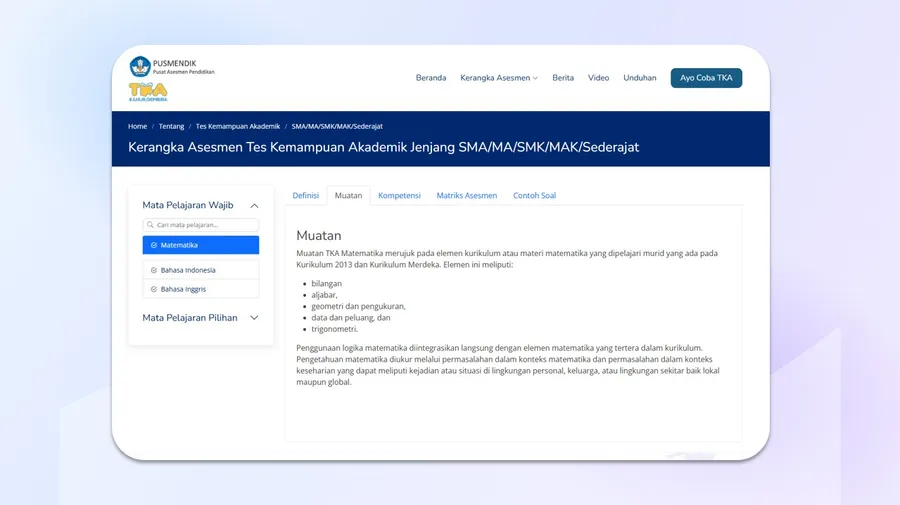Switch to the Definisi tab
The image size is (900, 505).
coord(305,196)
